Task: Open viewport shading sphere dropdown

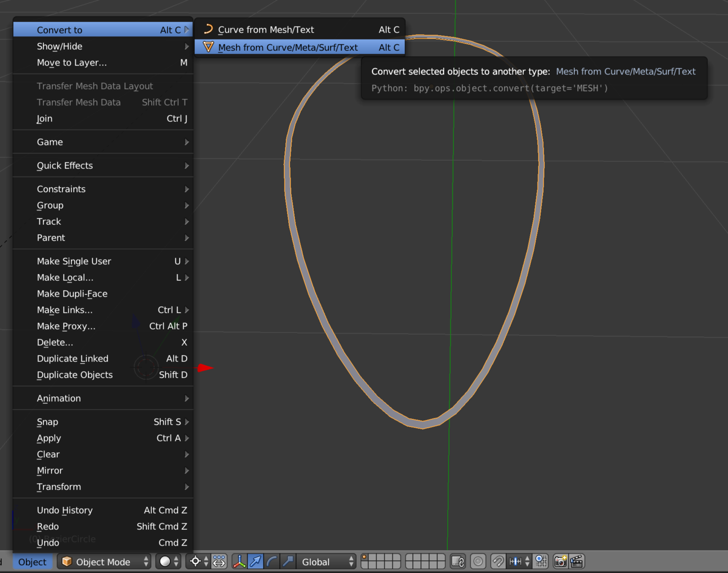Action: point(169,562)
